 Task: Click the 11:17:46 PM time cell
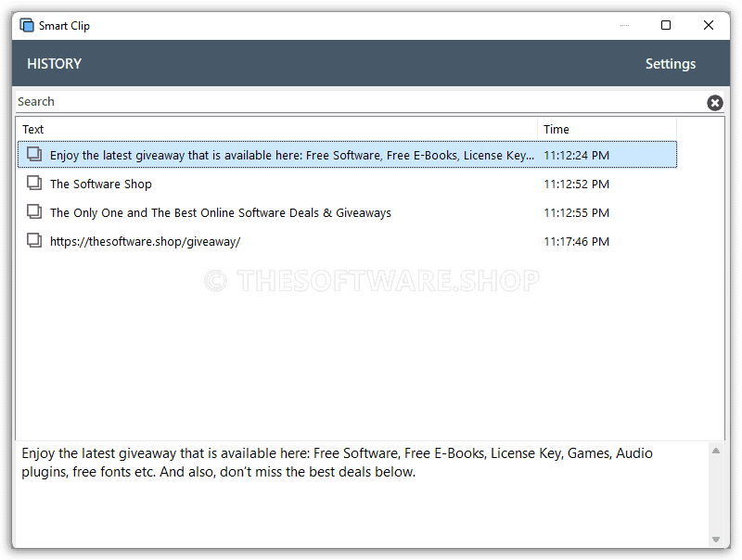(x=576, y=242)
